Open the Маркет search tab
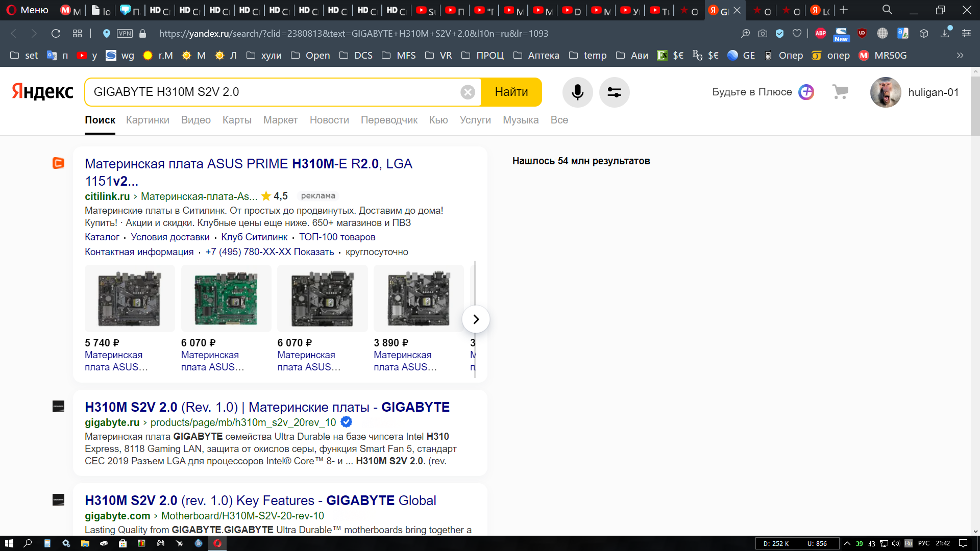This screenshot has height=551, width=980. point(280,120)
